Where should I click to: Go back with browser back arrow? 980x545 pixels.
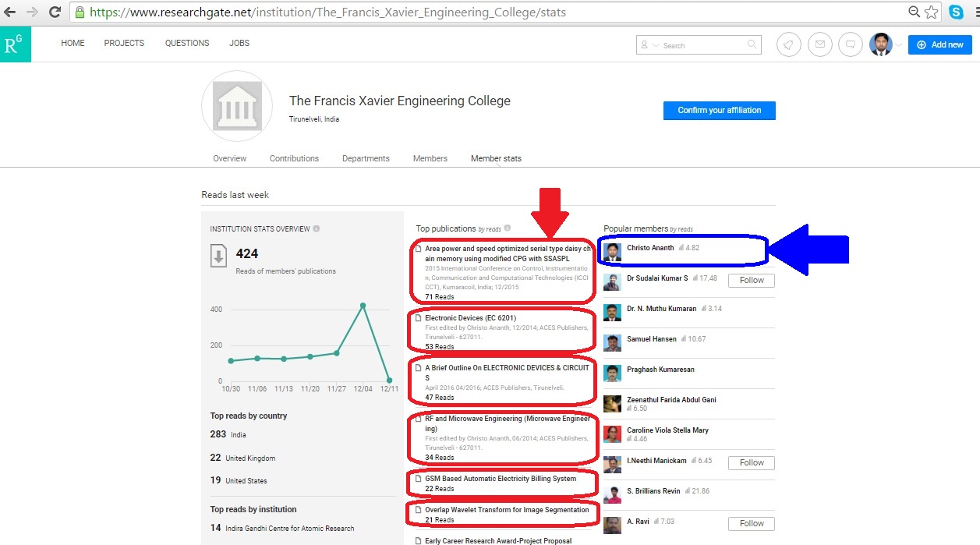coord(10,12)
